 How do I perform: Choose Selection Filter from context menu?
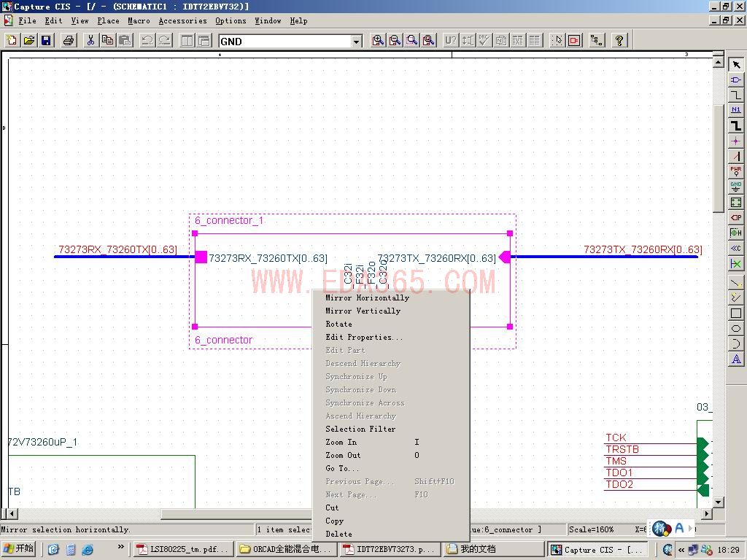coord(391,429)
